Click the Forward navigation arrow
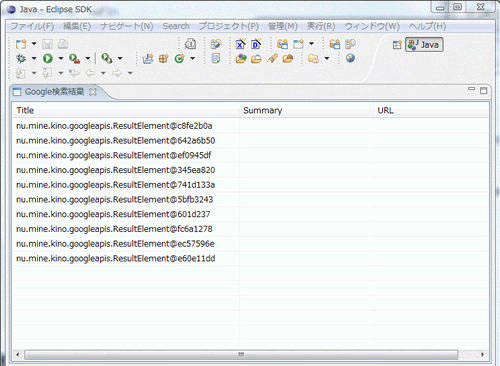This screenshot has height=366, width=500. [117, 73]
